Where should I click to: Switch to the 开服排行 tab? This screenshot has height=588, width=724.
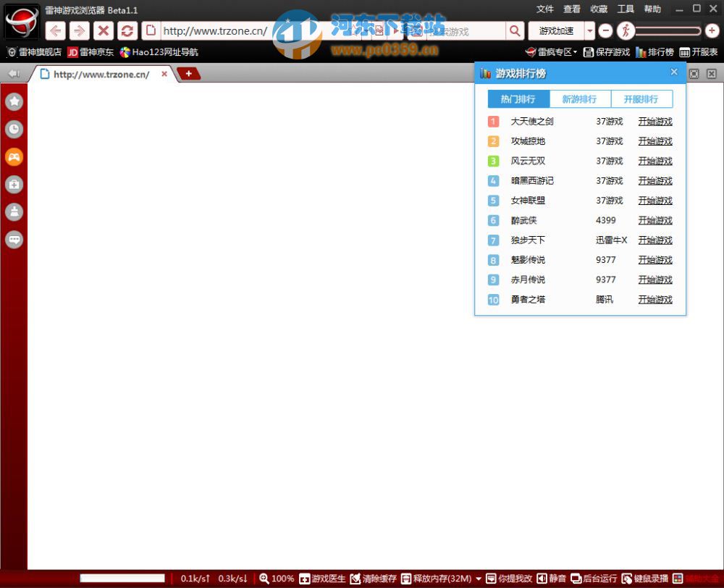[641, 99]
